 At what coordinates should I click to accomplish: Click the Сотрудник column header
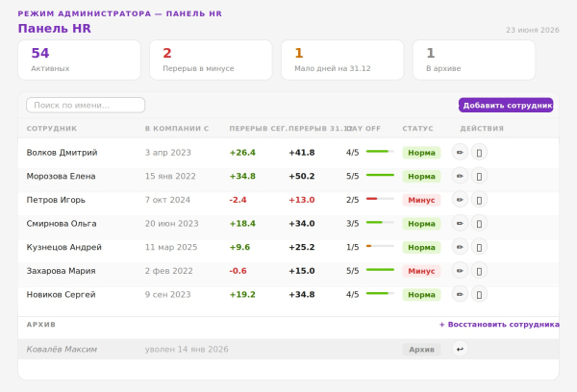pos(52,129)
